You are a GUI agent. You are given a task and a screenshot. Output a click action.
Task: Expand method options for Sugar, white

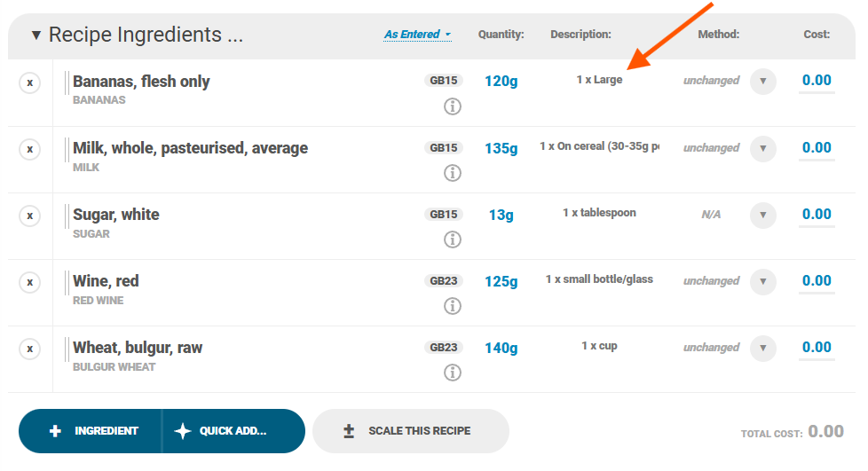763,215
